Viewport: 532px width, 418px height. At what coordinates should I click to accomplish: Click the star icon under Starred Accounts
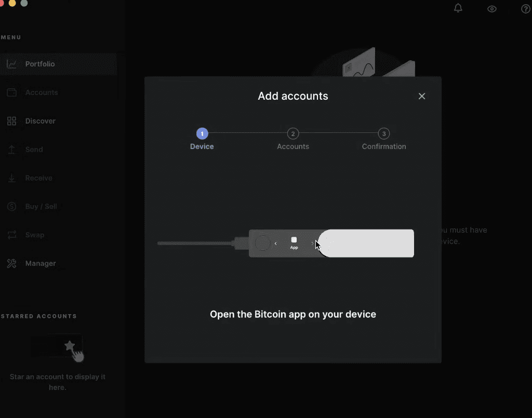pyautogui.click(x=69, y=345)
